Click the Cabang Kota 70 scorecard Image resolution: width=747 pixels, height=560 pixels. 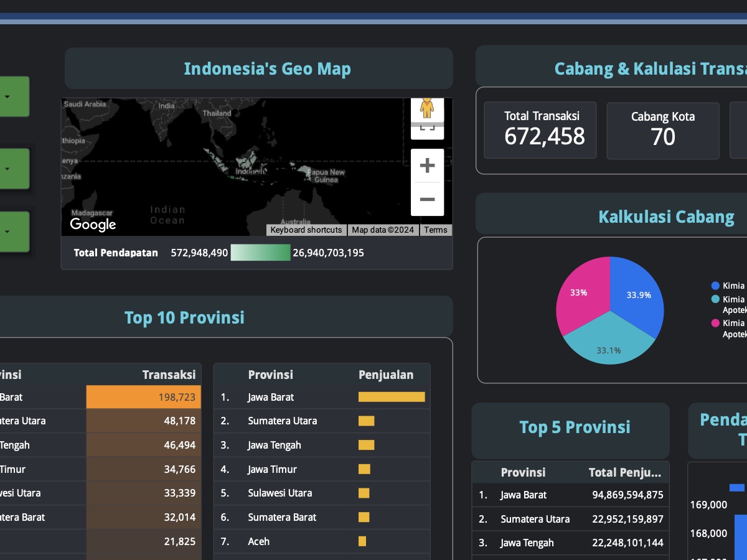(663, 130)
